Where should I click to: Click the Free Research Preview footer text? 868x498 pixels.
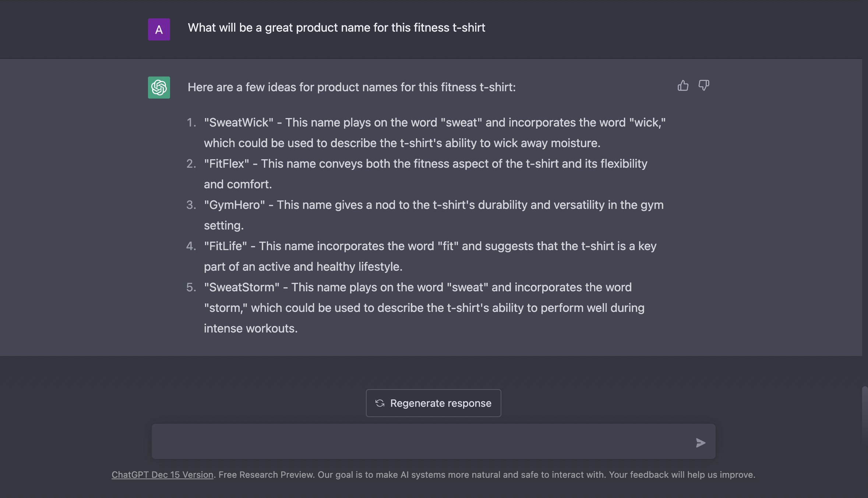click(x=267, y=475)
